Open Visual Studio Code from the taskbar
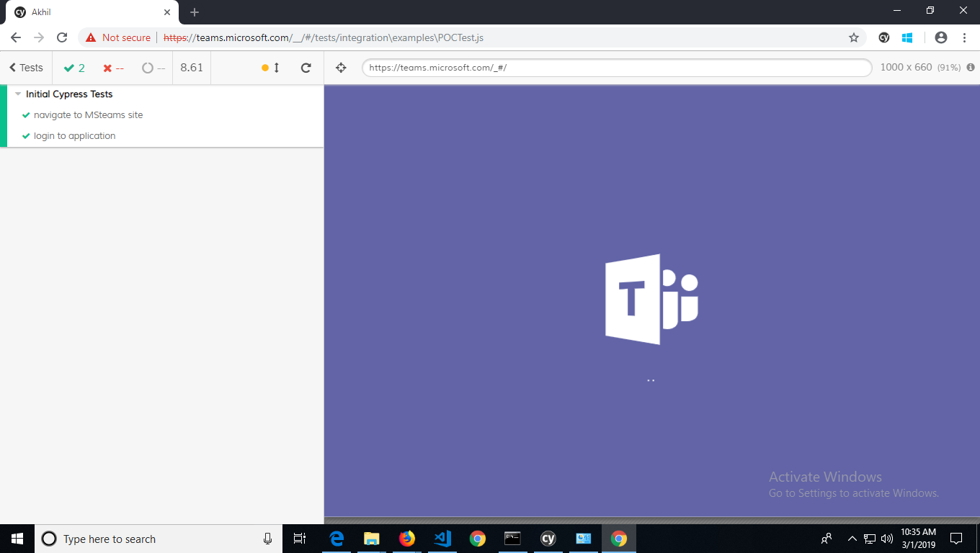This screenshot has height=553, width=980. click(x=442, y=539)
